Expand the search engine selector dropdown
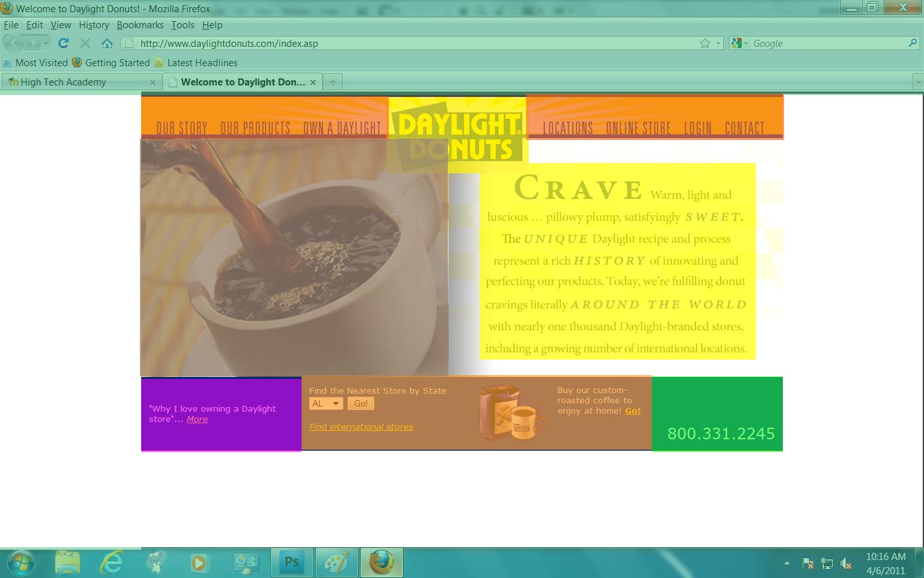The width and height of the screenshot is (924, 578). click(x=739, y=43)
